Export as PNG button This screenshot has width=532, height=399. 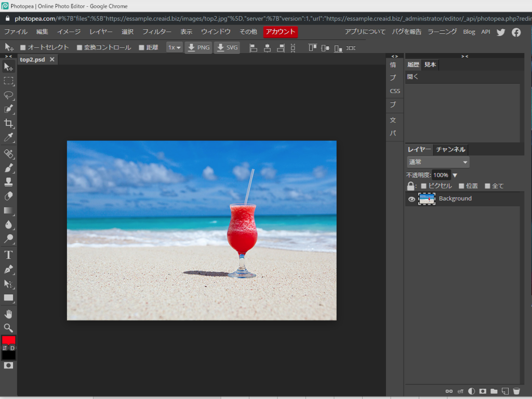(198, 47)
